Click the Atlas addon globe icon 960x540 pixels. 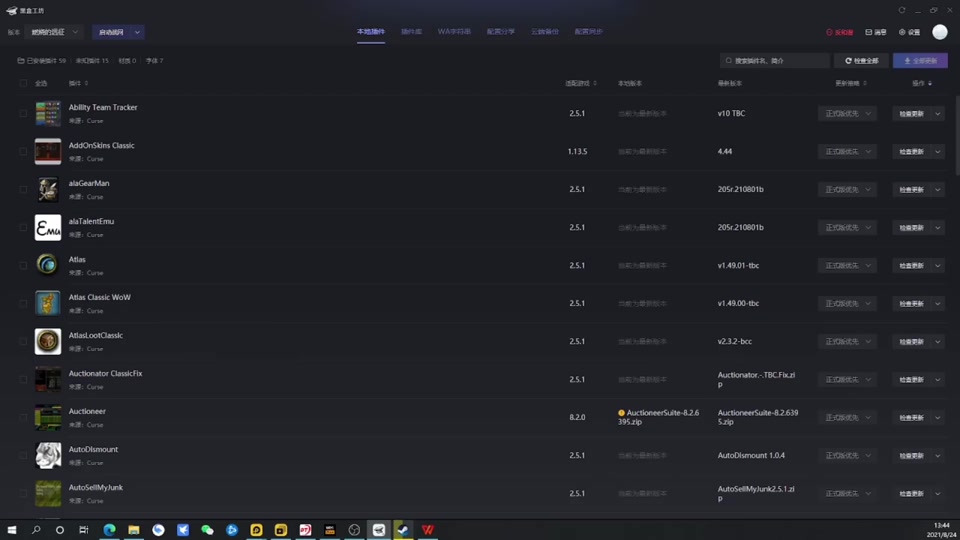(48, 265)
